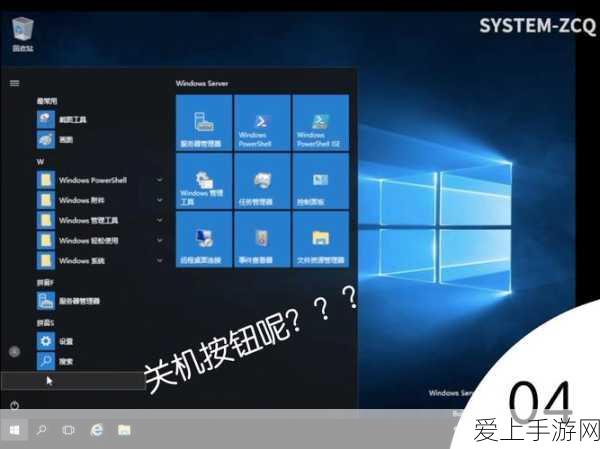Open the 服务器管理器 Server Manager tile
The image size is (600, 449).
(x=204, y=123)
